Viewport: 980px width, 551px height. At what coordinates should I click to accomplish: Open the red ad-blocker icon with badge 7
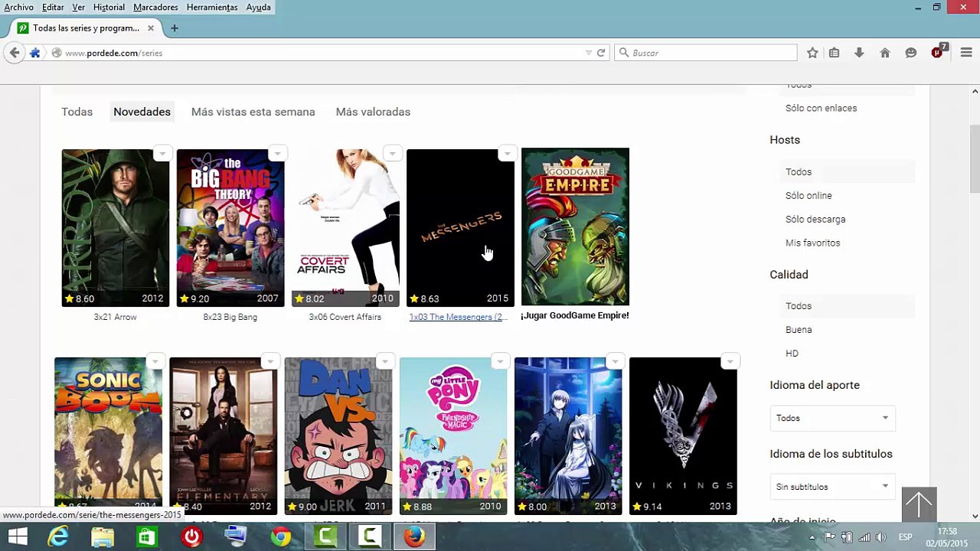(x=939, y=52)
